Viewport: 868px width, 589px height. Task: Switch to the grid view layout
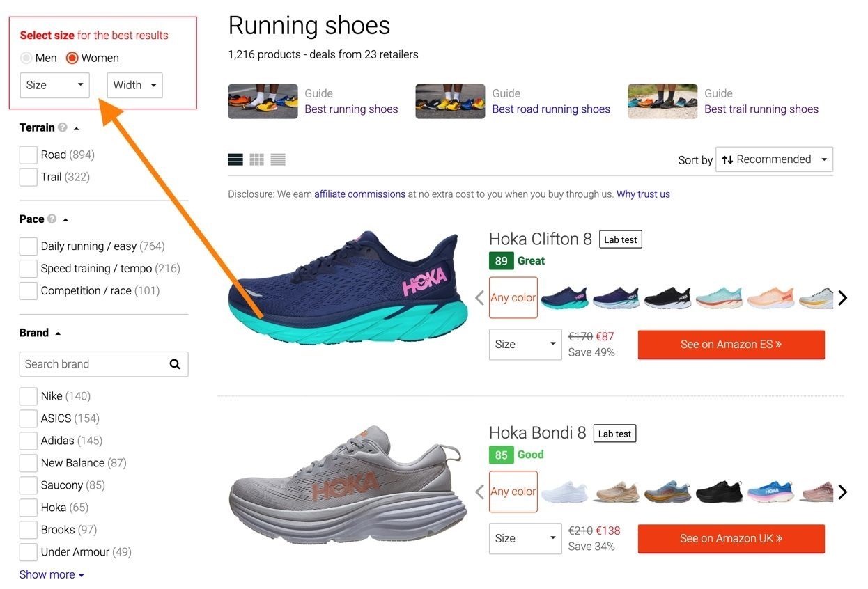coord(256,159)
